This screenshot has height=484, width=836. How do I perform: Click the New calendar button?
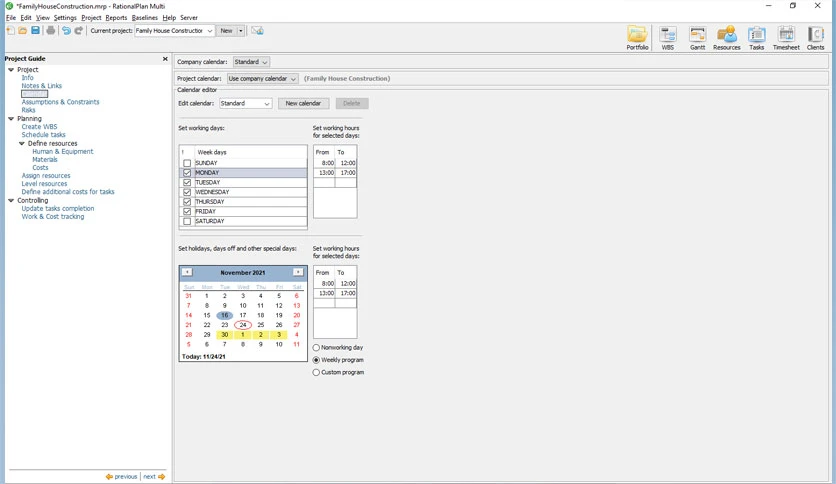coord(303,103)
